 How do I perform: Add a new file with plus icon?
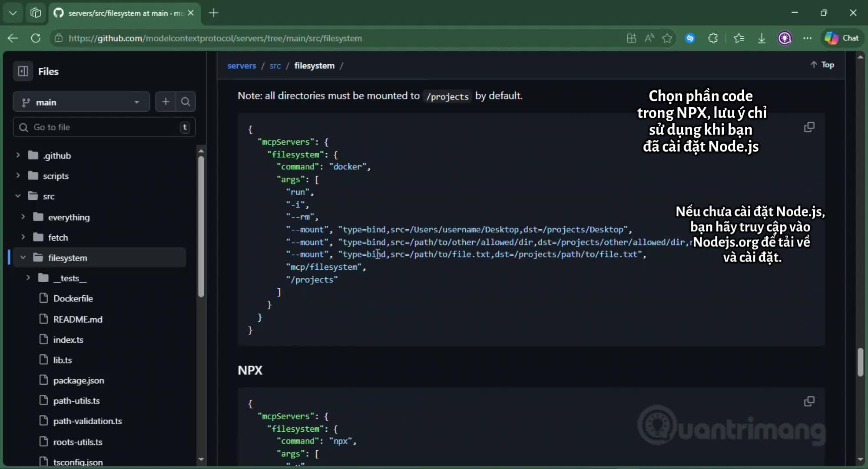point(166,102)
